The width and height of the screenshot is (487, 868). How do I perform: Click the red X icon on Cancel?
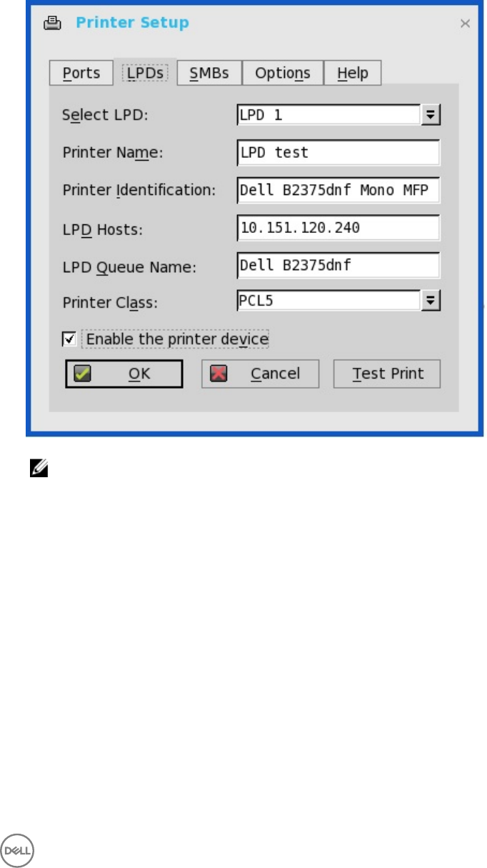click(x=219, y=374)
